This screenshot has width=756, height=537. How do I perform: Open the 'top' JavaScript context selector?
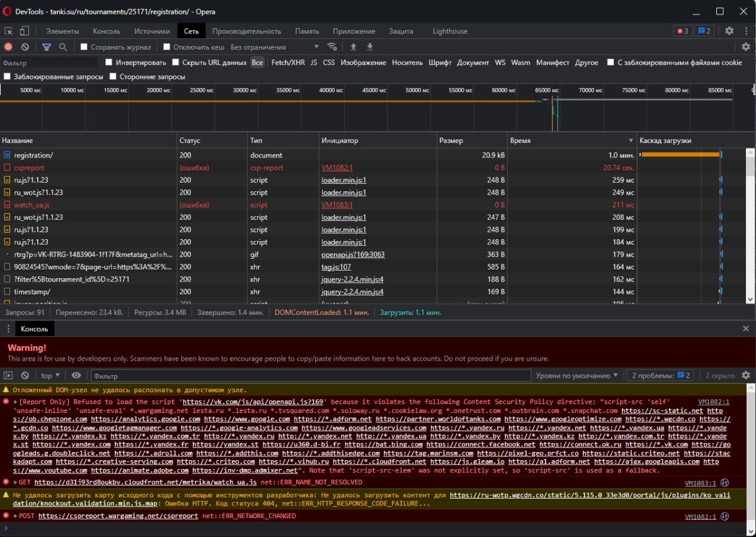click(50, 376)
